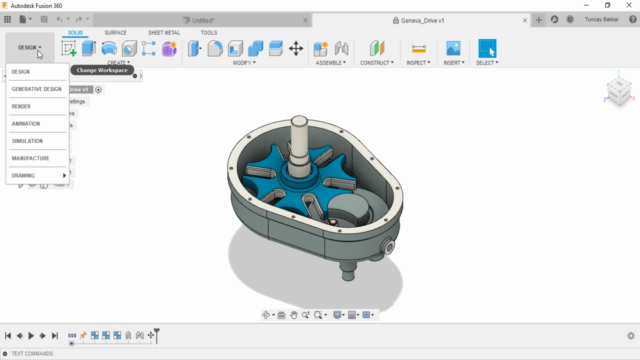
Task: Click the Joint tool icon
Action: tap(341, 49)
